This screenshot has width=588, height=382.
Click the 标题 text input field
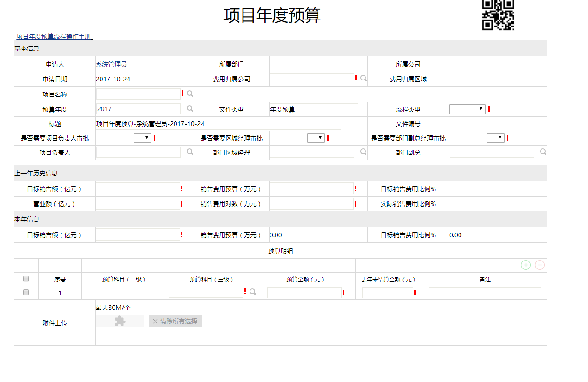tap(218, 124)
